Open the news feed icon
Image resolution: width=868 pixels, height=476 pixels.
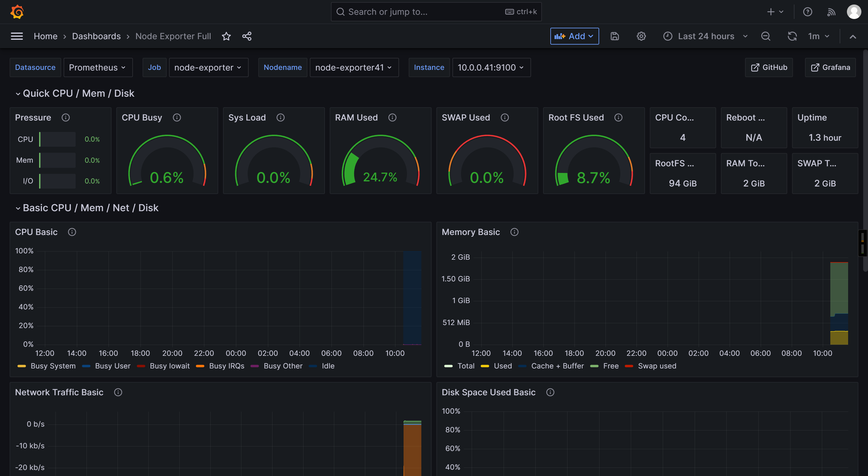(831, 12)
